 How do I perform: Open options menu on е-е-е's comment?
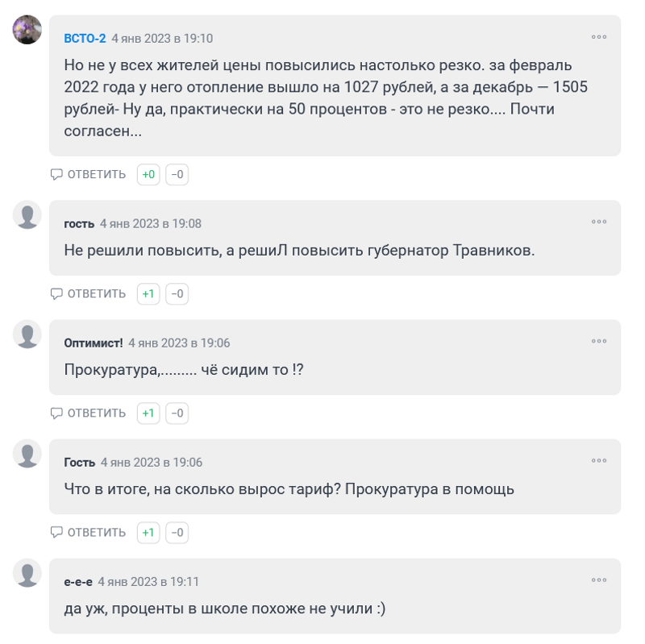598,580
